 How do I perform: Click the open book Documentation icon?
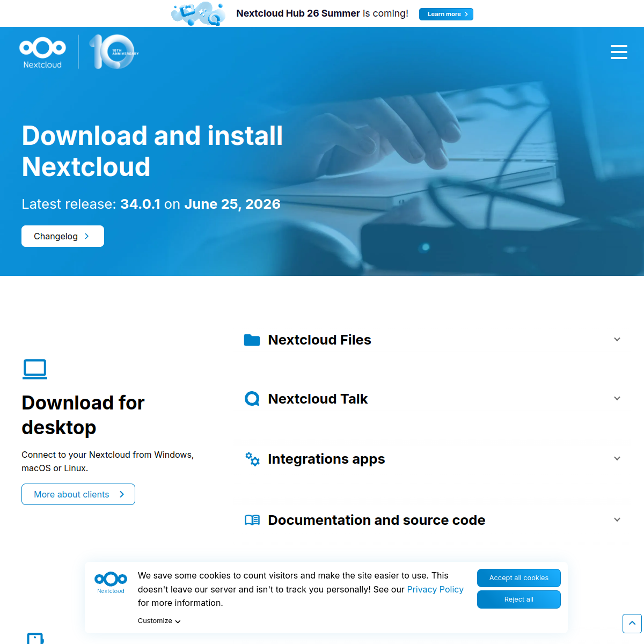click(252, 520)
